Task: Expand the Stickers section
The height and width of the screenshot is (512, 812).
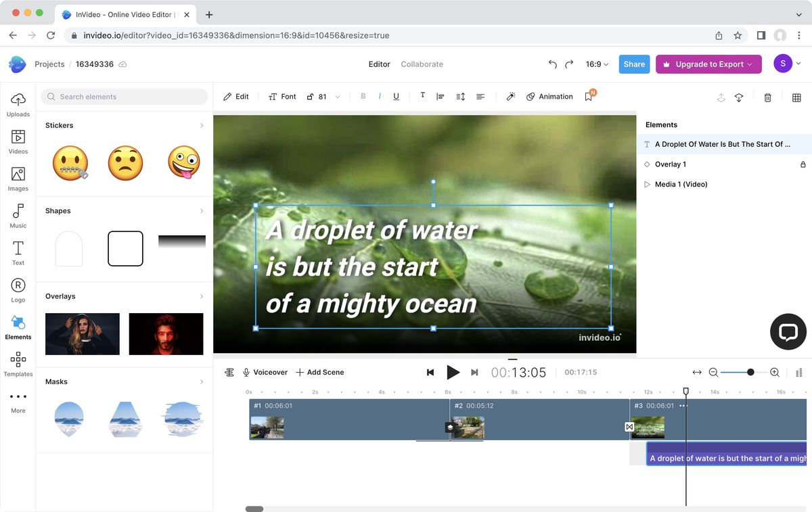Action: click(201, 125)
